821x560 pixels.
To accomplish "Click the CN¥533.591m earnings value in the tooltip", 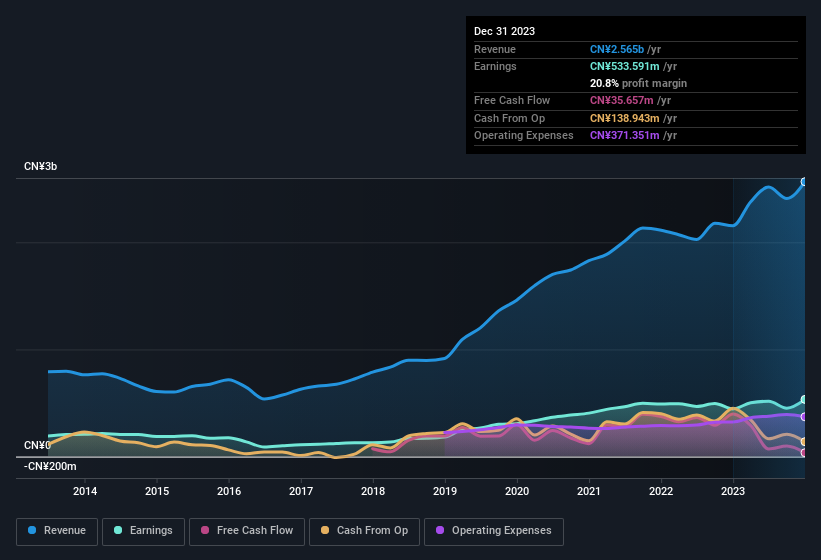I will tap(625, 66).
